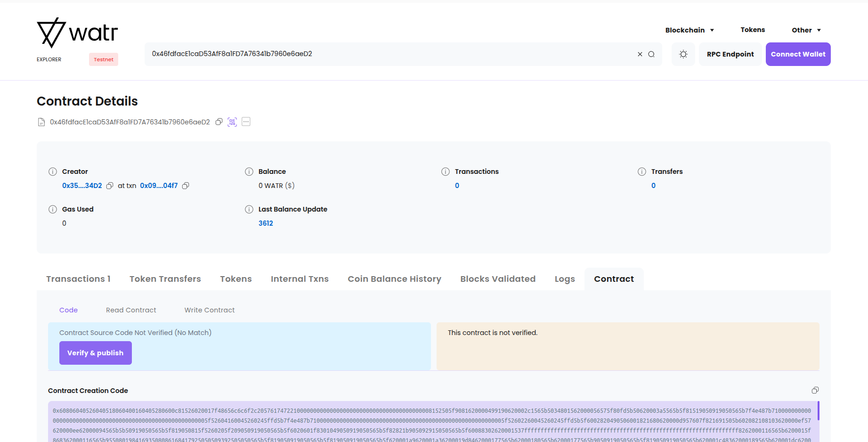Copy contract address under Contract Details
868x442 pixels.
(219, 122)
